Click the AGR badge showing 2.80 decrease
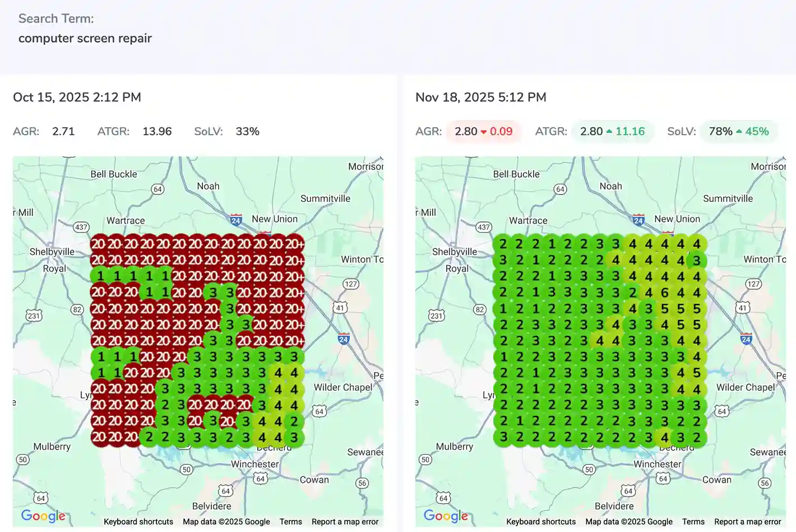Screen dimensions: 796x532 click(x=483, y=131)
